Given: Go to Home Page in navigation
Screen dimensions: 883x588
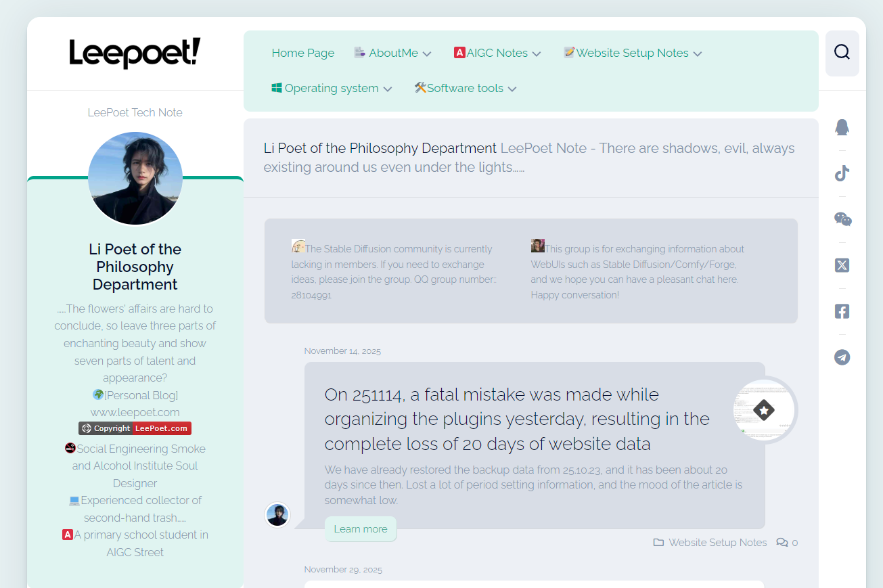Looking at the screenshot, I should click(x=303, y=53).
